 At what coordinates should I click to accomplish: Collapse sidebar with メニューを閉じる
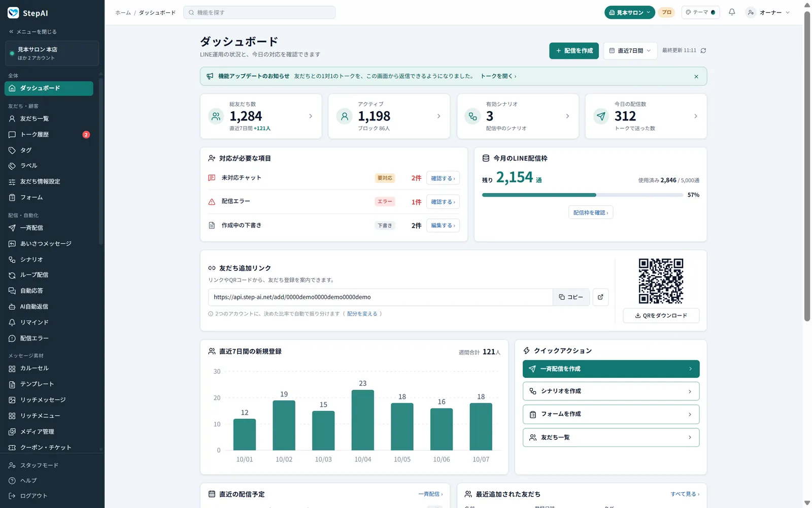32,31
